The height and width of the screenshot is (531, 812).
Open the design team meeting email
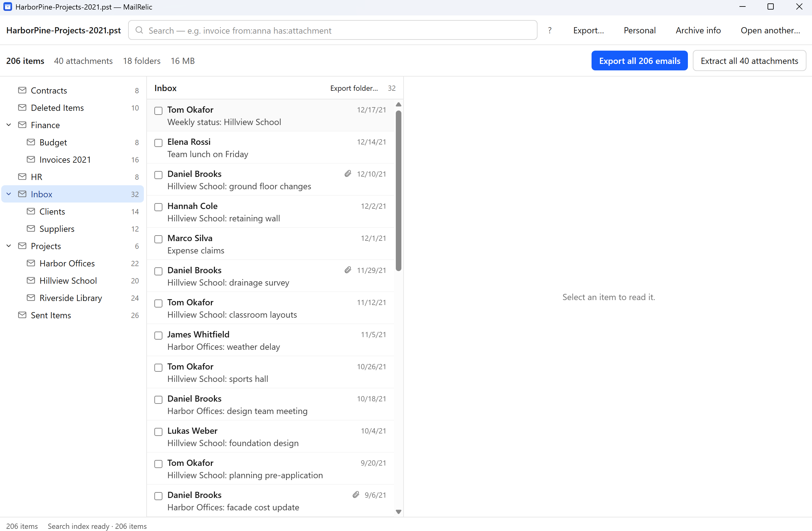point(270,404)
